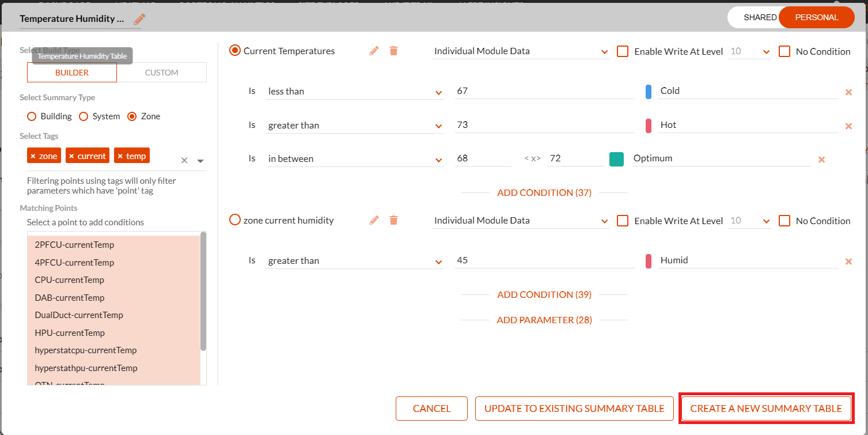Edit the Current Temperatures parameter name
The width and height of the screenshot is (868, 435).
[374, 51]
